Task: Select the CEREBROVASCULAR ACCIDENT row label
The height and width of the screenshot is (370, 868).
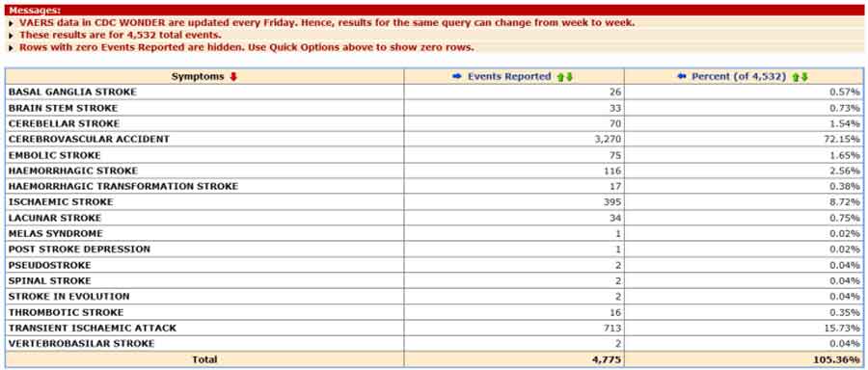Action: (89, 139)
